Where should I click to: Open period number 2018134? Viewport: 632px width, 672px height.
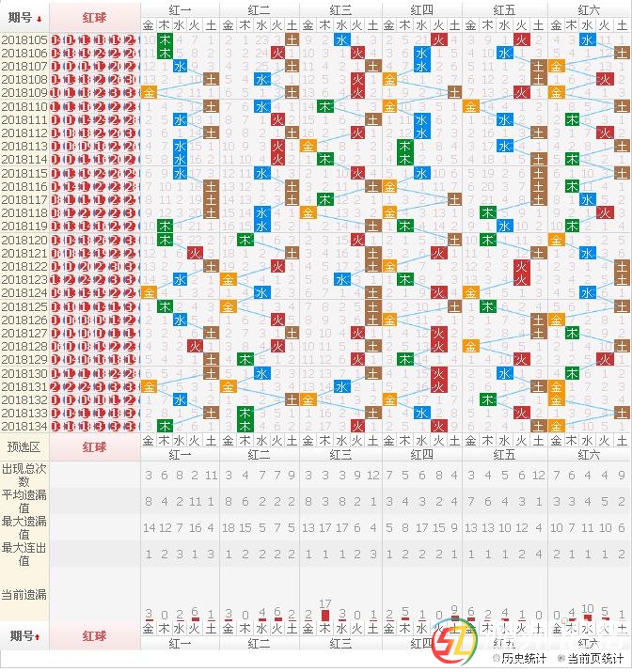pos(24,426)
